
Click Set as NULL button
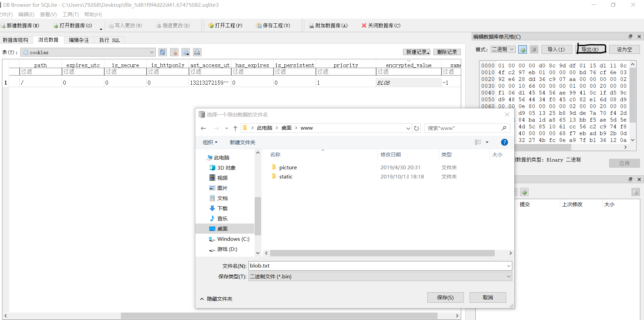click(624, 49)
